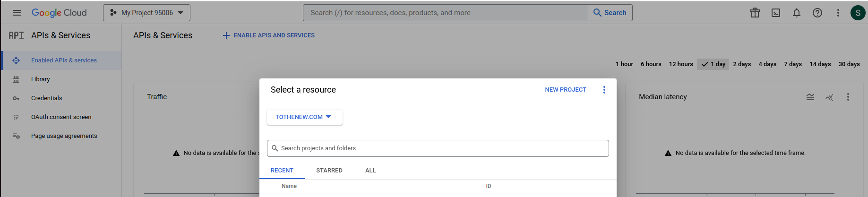Click the Enabled APIs & services icon
The height and width of the screenshot is (197, 868).
coord(16,60)
